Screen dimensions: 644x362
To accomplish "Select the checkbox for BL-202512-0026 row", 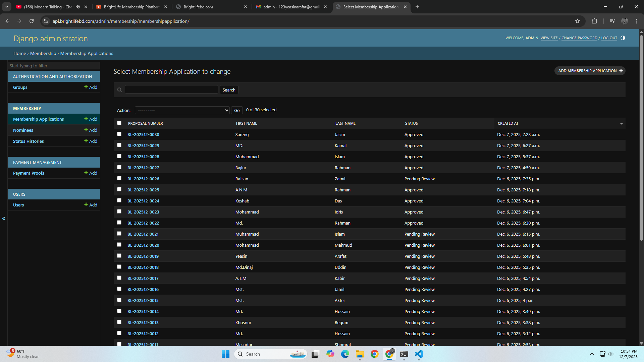I will pos(119,178).
